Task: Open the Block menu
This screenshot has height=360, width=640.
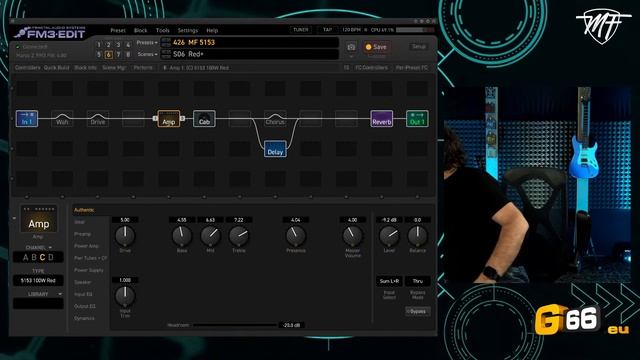Action: (x=140, y=30)
